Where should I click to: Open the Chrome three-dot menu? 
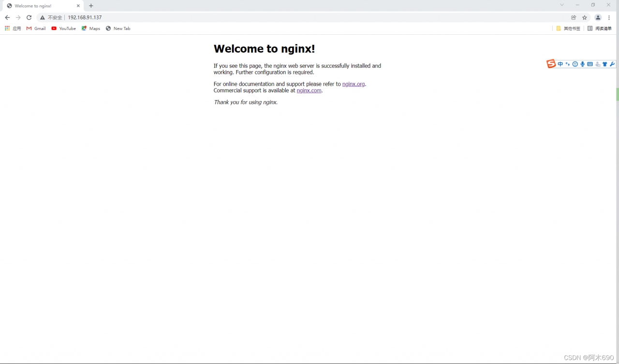(609, 17)
